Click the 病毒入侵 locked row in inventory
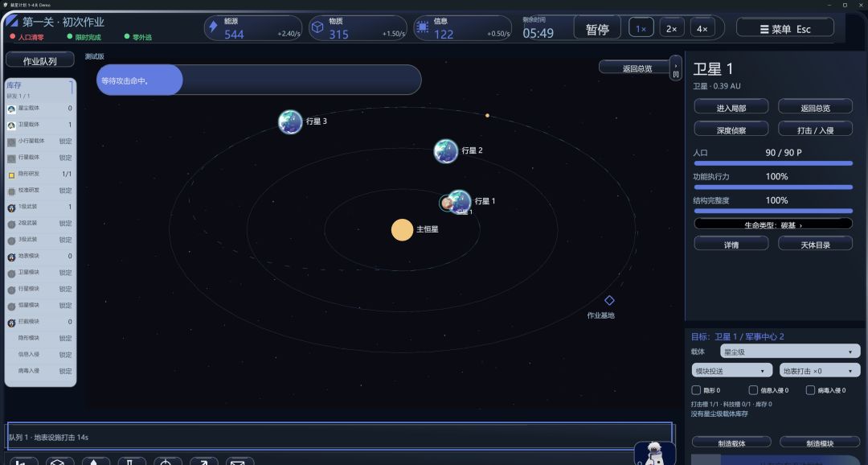Screen dimensions: 868x465 40,371
